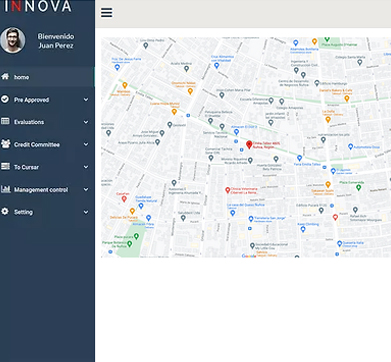Image resolution: width=391 pixels, height=362 pixels.
Task: Click Juan Perez profile photo
Action: [13, 40]
